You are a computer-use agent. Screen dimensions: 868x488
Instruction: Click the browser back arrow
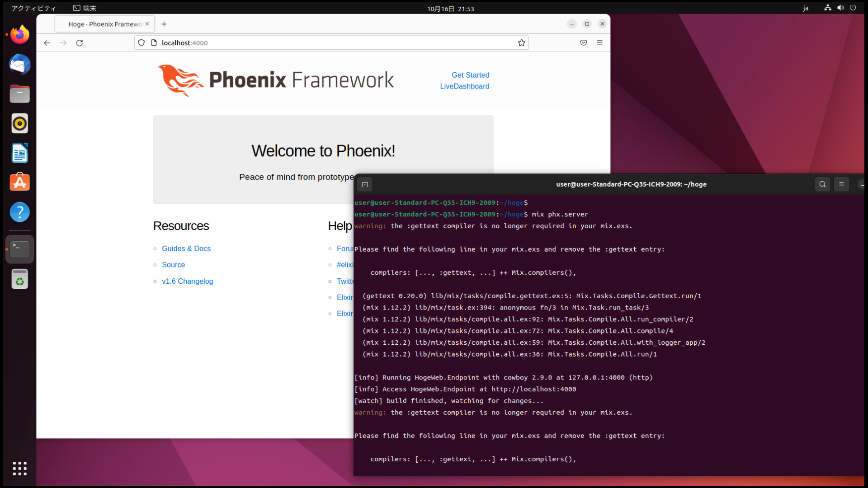47,43
